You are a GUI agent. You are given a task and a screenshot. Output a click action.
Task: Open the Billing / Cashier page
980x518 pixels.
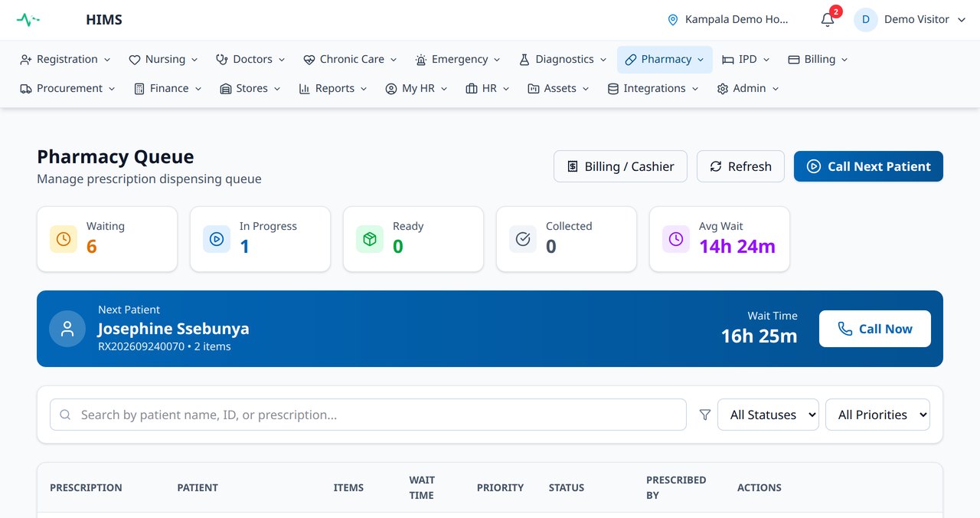620,166
